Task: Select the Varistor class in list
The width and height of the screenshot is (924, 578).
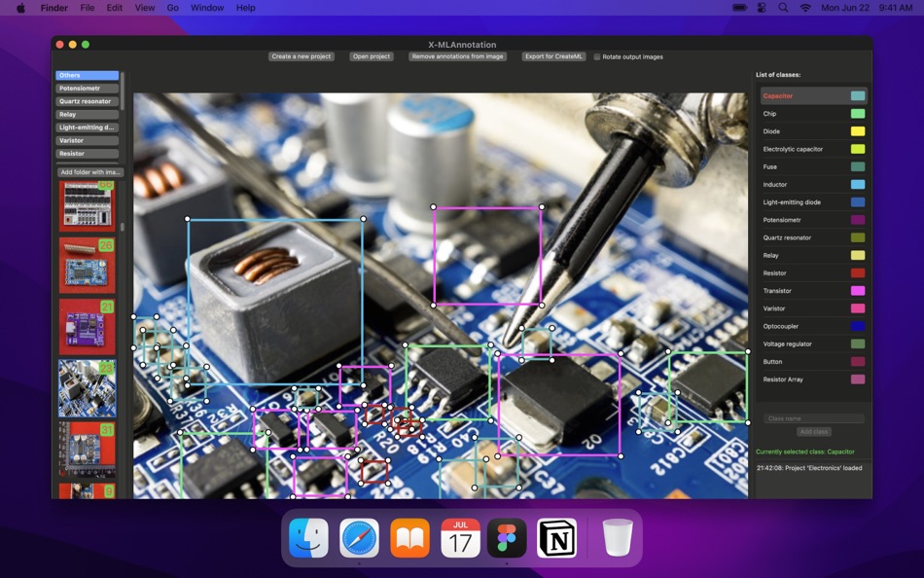Action: 813,307
